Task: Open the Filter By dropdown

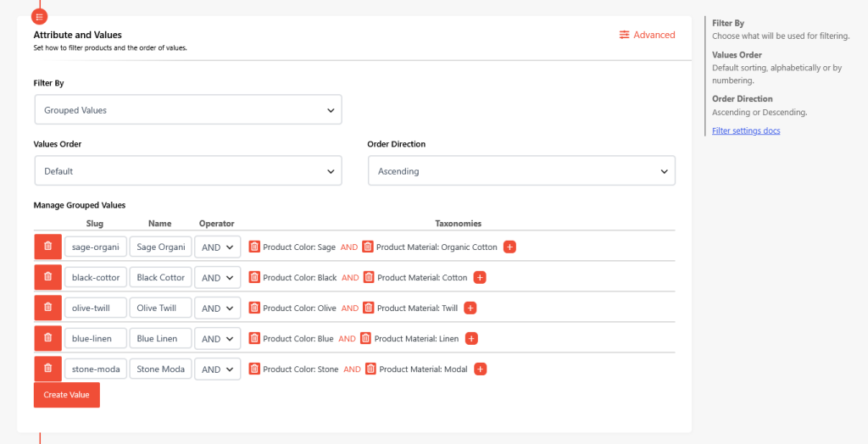Action: (x=188, y=109)
